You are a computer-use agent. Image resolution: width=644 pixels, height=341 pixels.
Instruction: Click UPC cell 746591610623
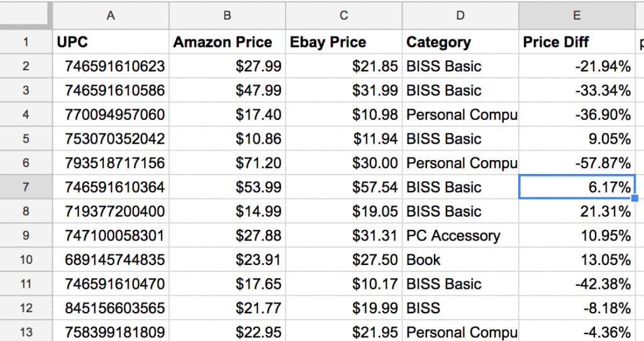(x=111, y=66)
